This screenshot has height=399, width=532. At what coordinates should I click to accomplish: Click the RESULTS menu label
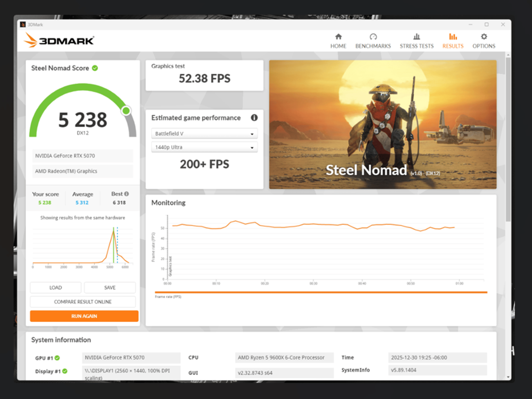[453, 46]
